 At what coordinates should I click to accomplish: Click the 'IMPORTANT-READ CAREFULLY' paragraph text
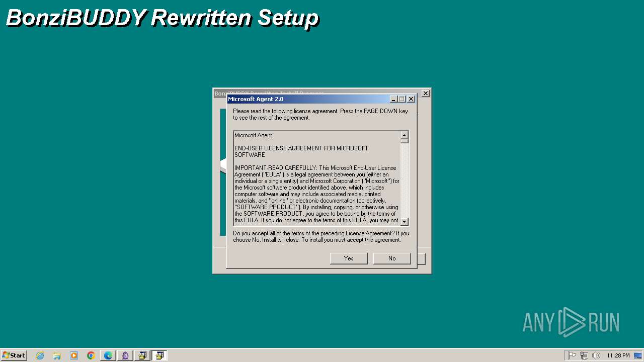317,194
